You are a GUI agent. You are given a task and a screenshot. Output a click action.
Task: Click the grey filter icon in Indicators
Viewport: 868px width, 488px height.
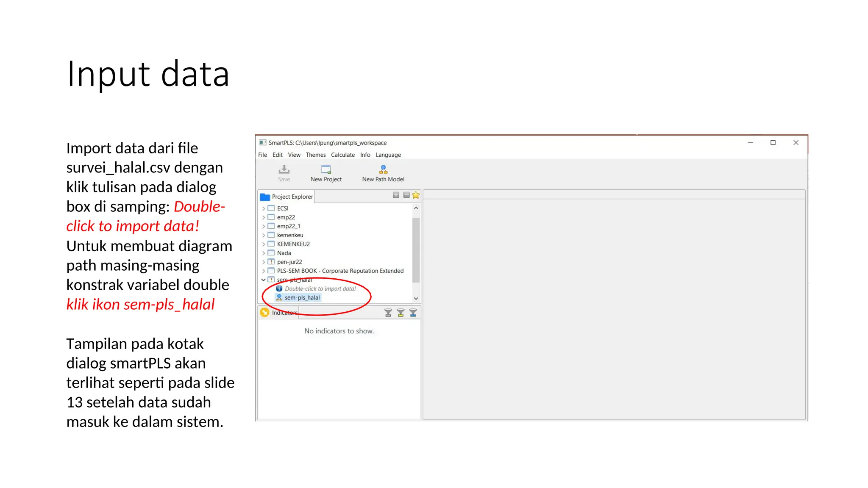click(x=388, y=313)
